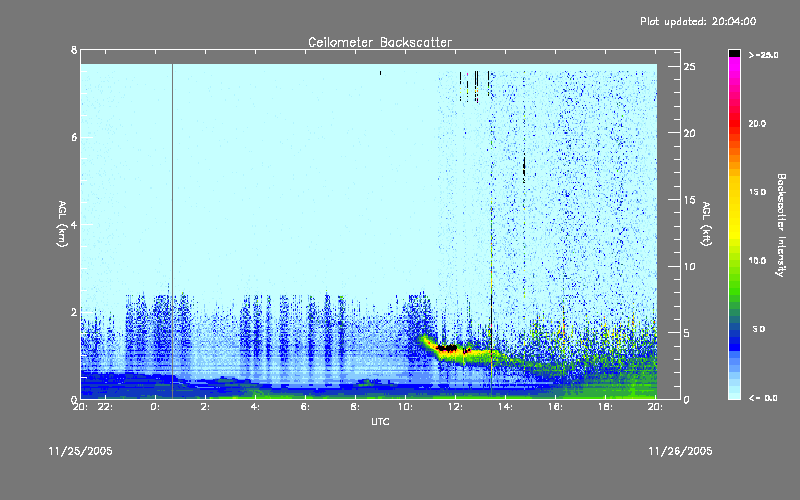Click the "8:" time tick label
The height and width of the screenshot is (500, 800).
(x=355, y=407)
